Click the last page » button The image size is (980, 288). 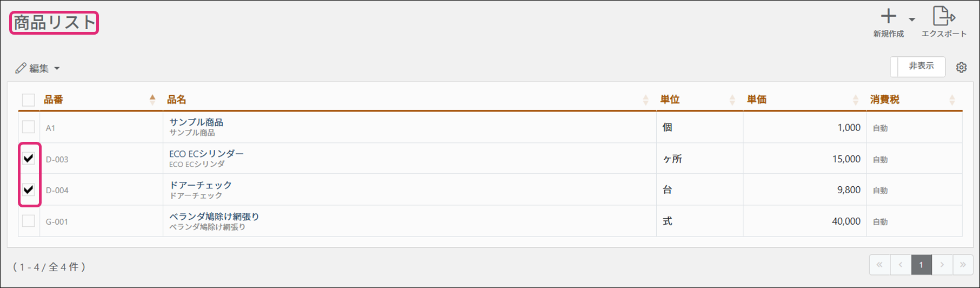[963, 265]
